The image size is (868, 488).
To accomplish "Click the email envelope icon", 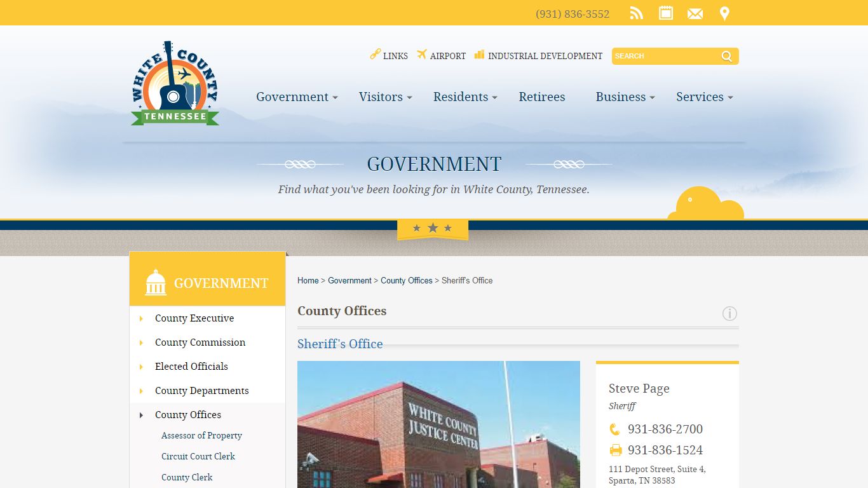I will (x=695, y=13).
